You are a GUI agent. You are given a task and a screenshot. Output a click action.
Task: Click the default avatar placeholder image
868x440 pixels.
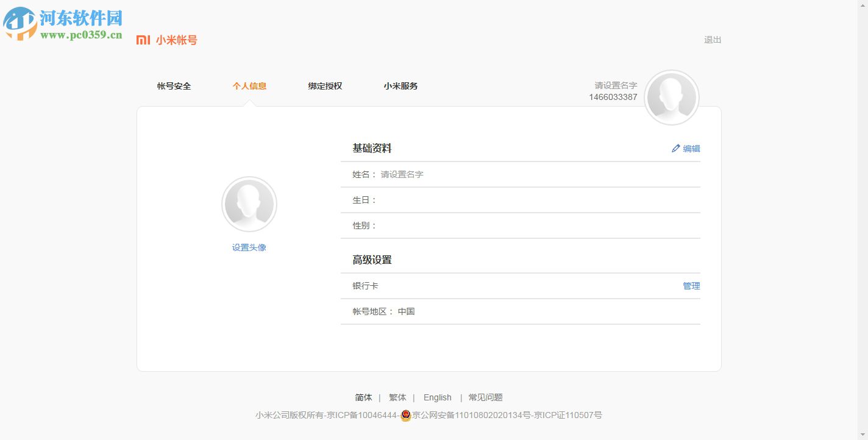point(249,204)
